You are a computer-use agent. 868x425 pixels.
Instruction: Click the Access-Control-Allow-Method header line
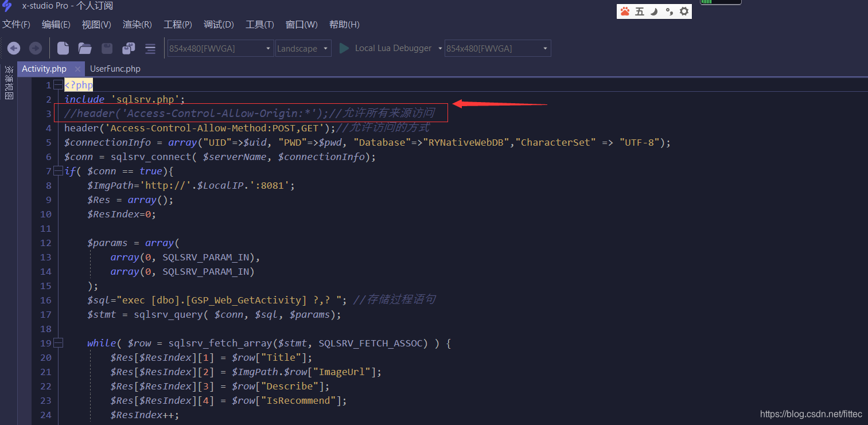click(247, 128)
